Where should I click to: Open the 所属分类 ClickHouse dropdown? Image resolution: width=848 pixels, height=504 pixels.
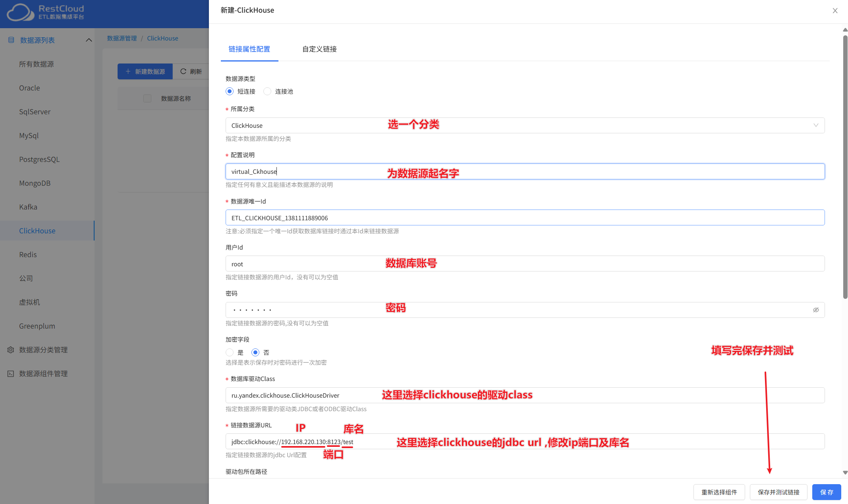point(525,125)
